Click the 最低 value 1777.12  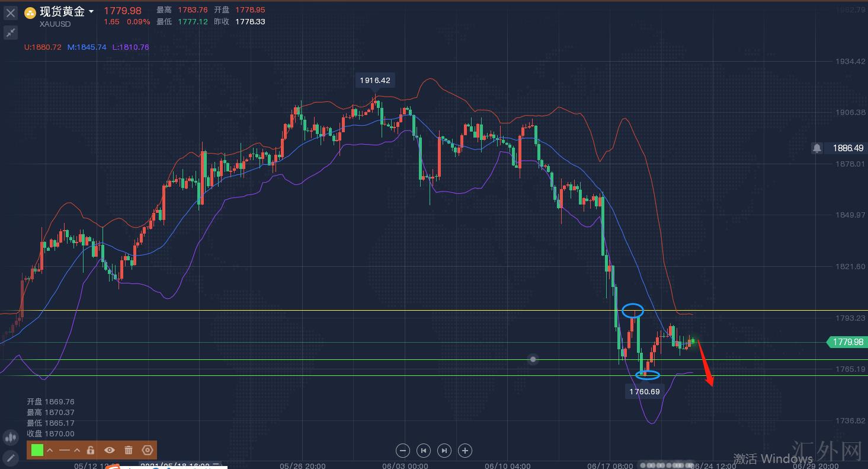point(193,22)
